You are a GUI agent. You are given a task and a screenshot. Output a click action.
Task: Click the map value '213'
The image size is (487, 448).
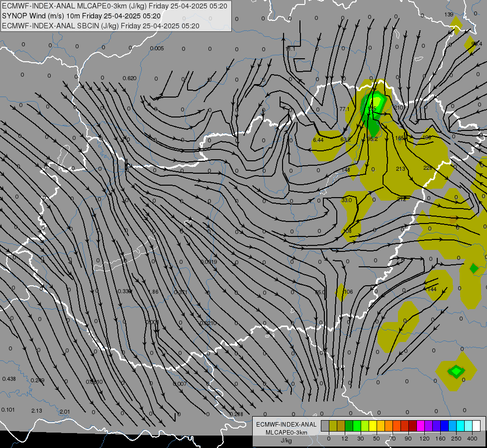(x=400, y=169)
